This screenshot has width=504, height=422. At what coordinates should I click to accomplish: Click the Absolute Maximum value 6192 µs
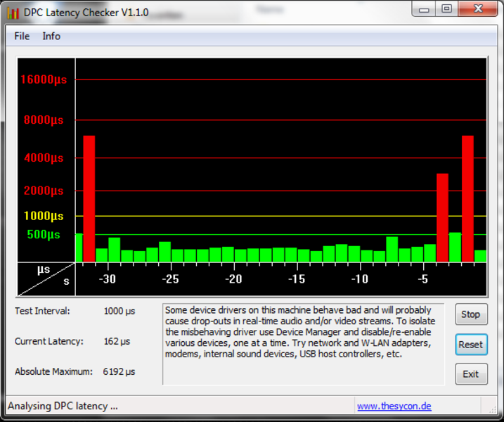click(x=119, y=372)
